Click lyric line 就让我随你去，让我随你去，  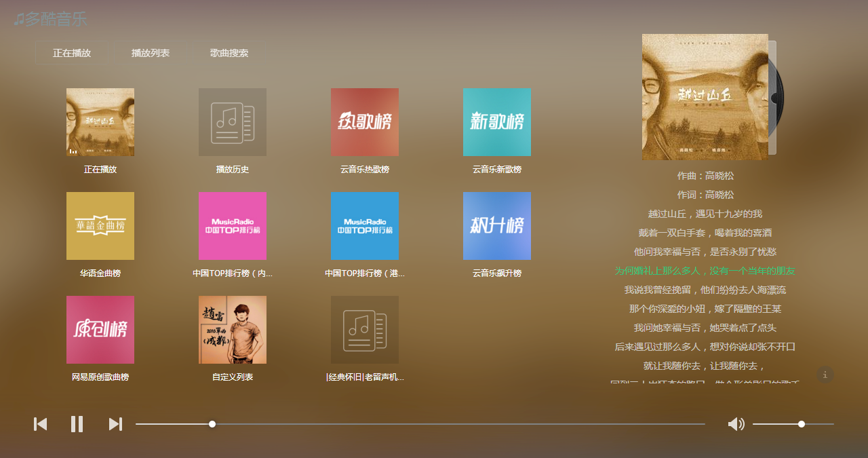tap(705, 366)
